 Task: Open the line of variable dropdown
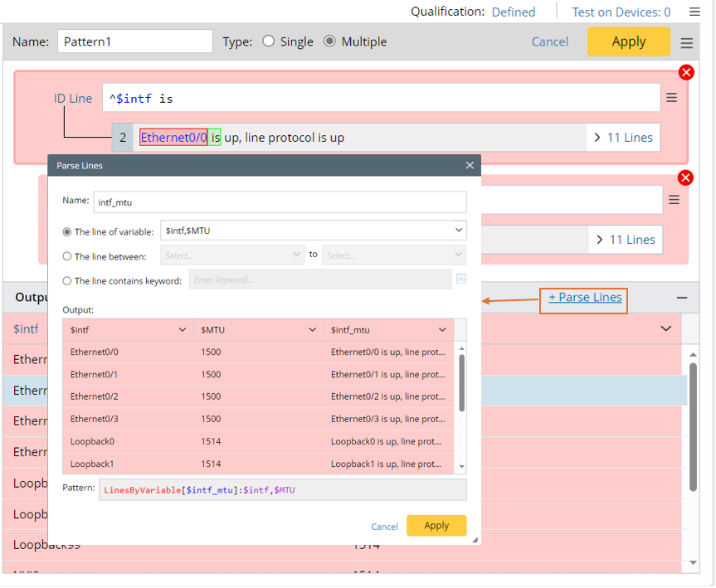pos(459,231)
